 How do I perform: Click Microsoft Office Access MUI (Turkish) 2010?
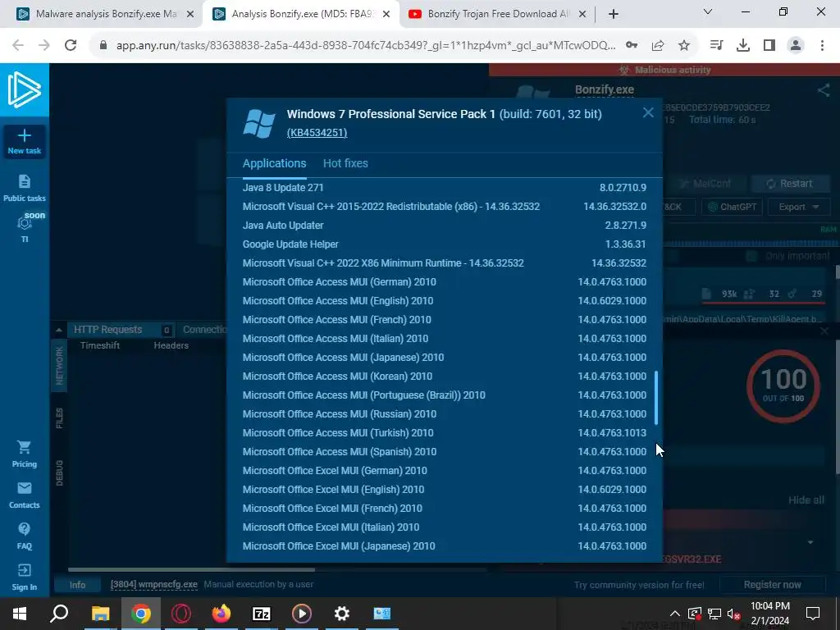click(x=338, y=433)
